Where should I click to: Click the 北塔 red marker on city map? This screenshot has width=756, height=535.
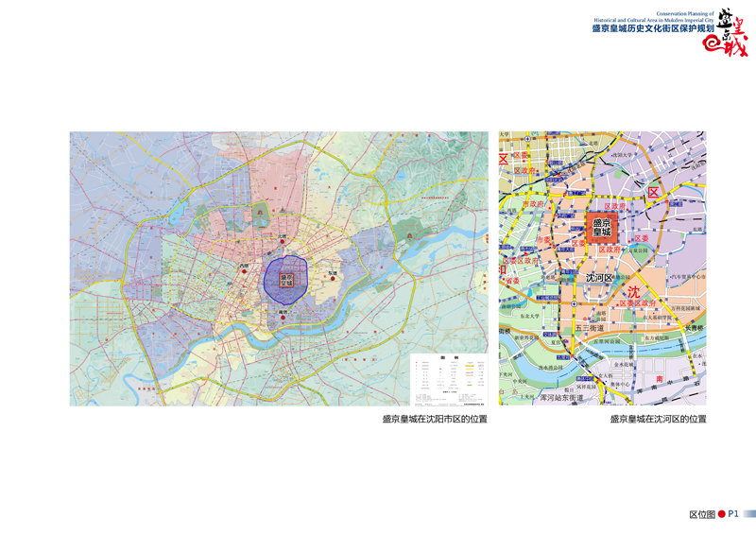[282, 242]
